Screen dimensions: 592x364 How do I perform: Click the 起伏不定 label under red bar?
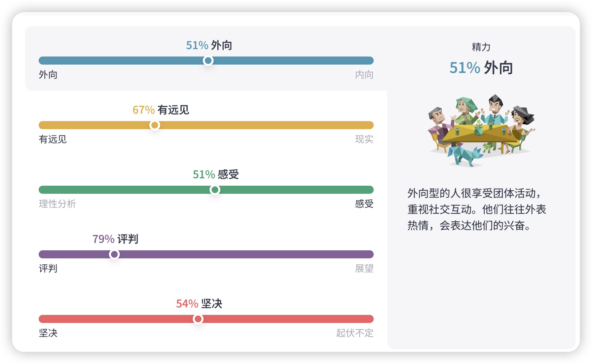(355, 333)
